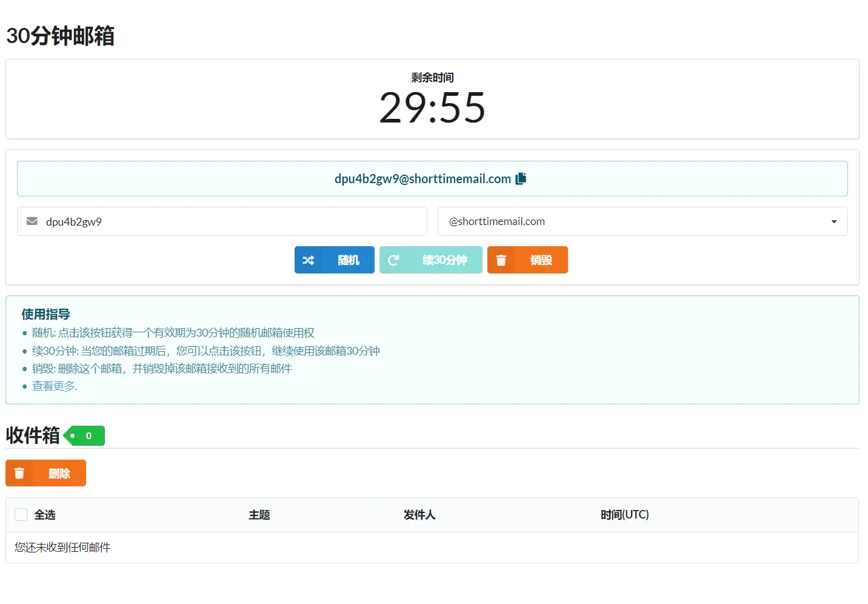The width and height of the screenshot is (868, 604).
Task: Click the green inbox count badge
Action: click(x=85, y=435)
